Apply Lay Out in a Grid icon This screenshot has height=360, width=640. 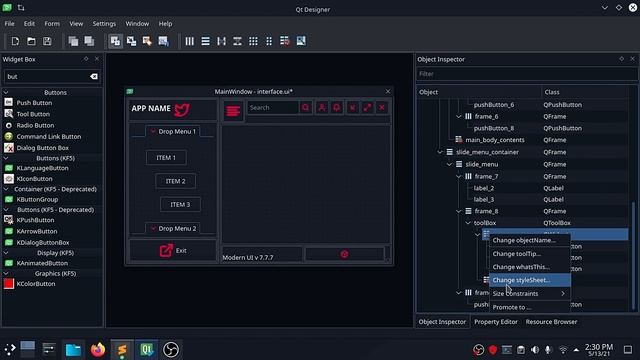coord(253,41)
